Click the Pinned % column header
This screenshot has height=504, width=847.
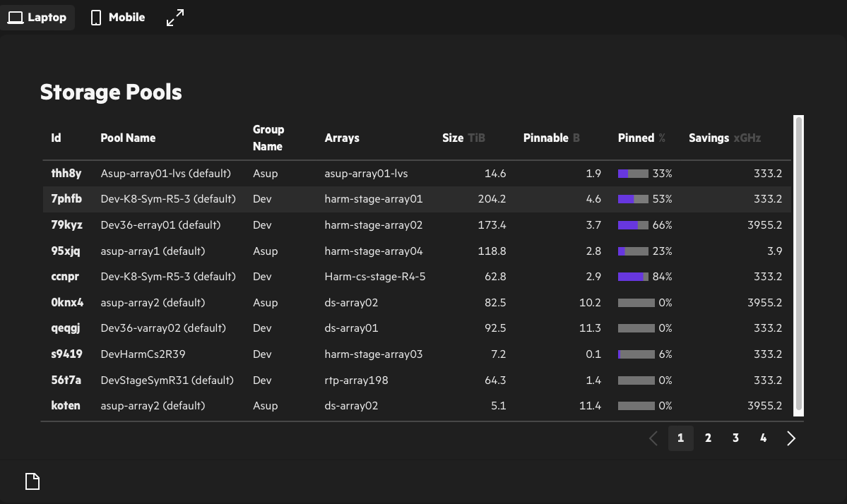pyautogui.click(x=641, y=138)
